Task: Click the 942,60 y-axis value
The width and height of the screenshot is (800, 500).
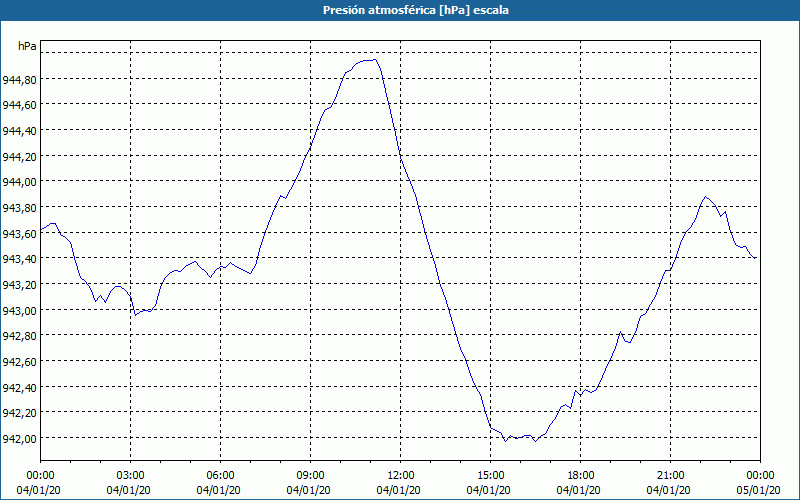Action: pyautogui.click(x=20, y=362)
